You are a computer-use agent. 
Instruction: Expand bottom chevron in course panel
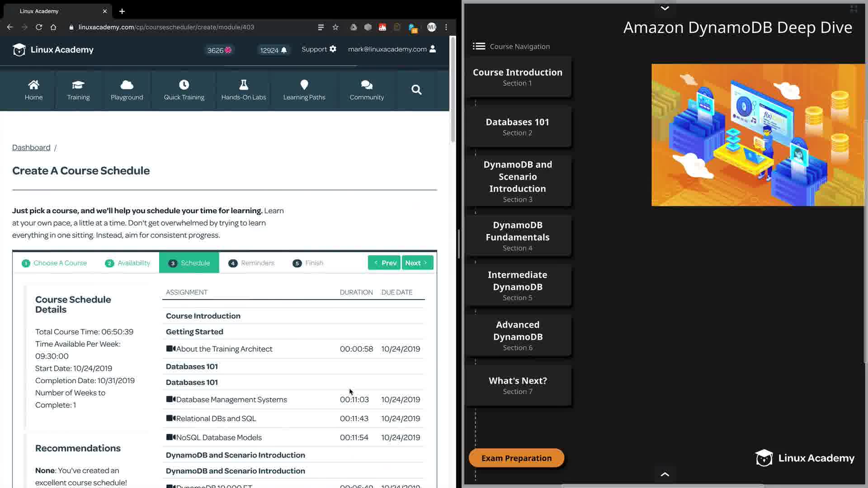click(665, 474)
